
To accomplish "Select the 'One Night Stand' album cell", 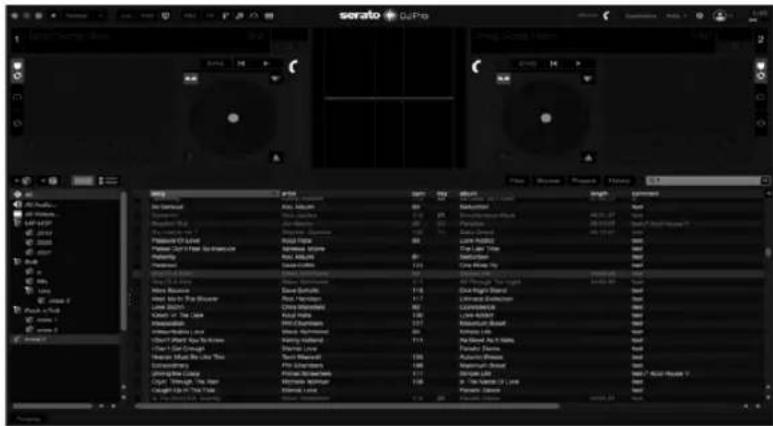I will pyautogui.click(x=483, y=290).
